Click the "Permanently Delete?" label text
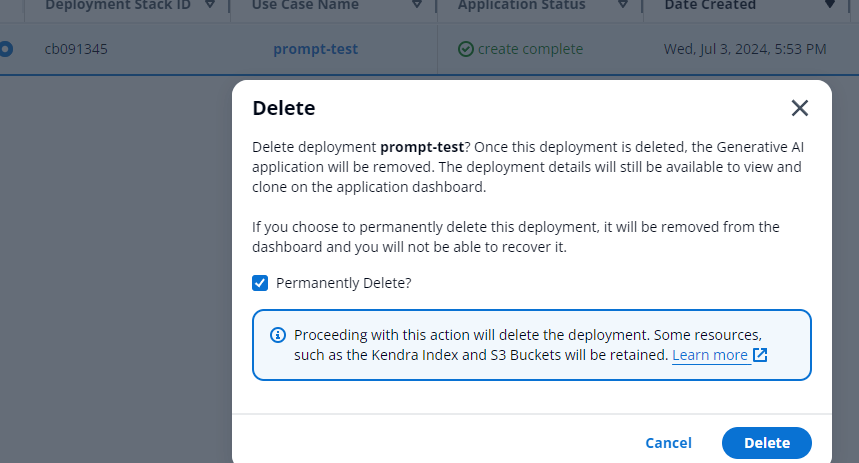The height and width of the screenshot is (463, 859). pos(343,283)
